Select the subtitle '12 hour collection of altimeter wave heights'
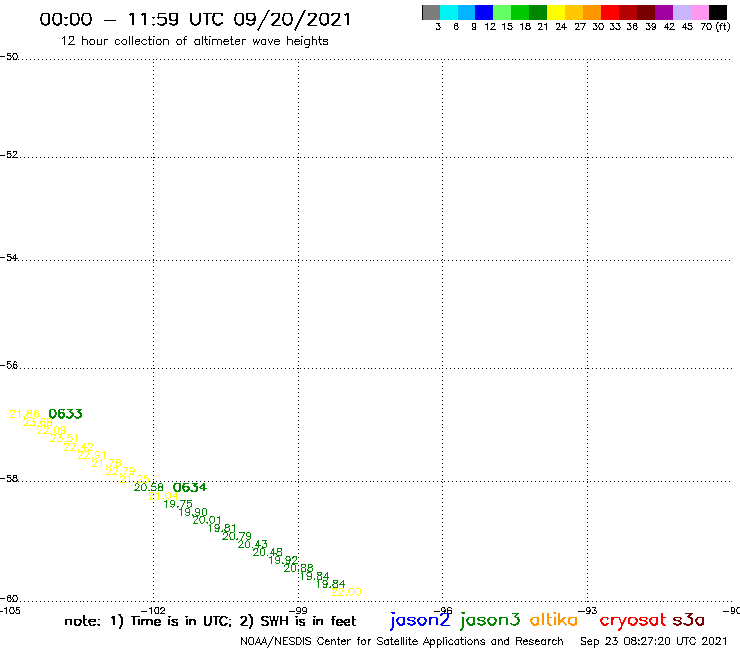Viewport: 740px width, 650px height. pyautogui.click(x=194, y=41)
